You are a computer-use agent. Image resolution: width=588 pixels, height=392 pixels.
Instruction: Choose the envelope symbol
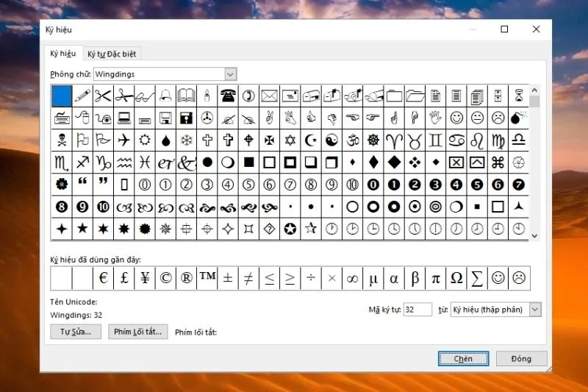pyautogui.click(x=269, y=96)
